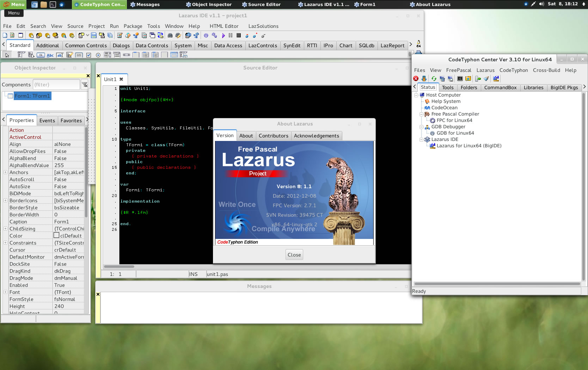Click the Source Editor horizontal scrollbar
The width and height of the screenshot is (588, 370).
click(119, 266)
